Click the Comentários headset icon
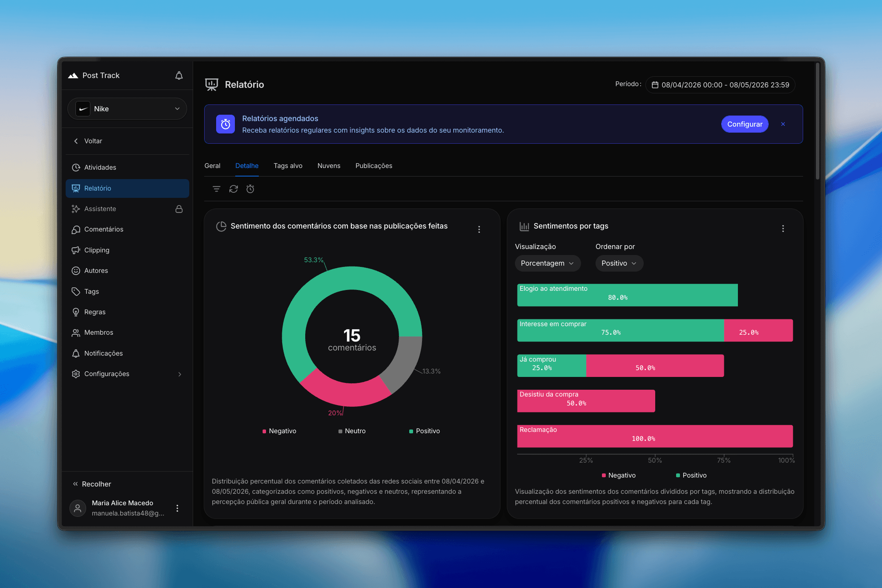Screen dimensions: 882x588 point(76,229)
